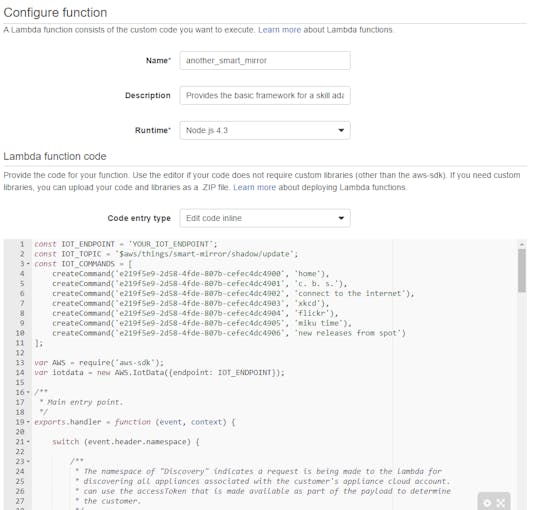This screenshot has height=510, width=534.
Task: Click Learn more about deploying Lambda link
Action: [x=254, y=188]
